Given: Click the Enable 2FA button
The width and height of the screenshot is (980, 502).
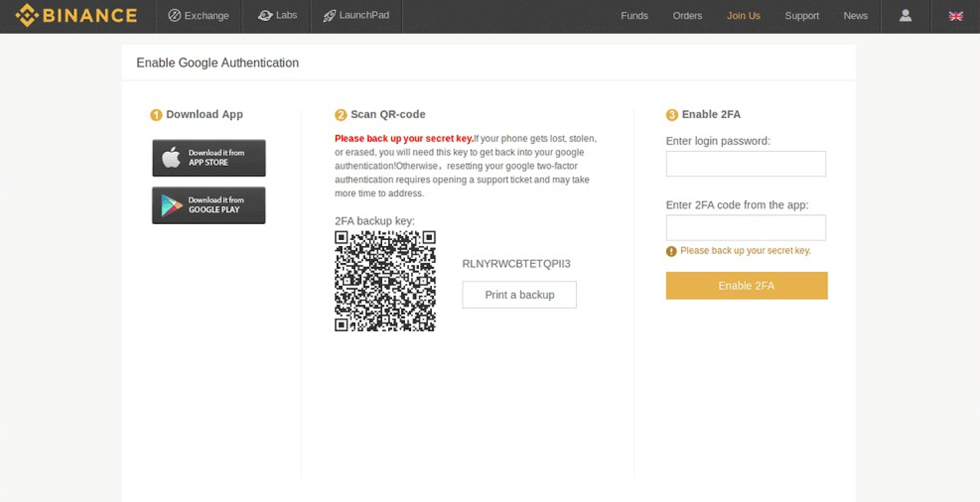Looking at the screenshot, I should pos(747,286).
